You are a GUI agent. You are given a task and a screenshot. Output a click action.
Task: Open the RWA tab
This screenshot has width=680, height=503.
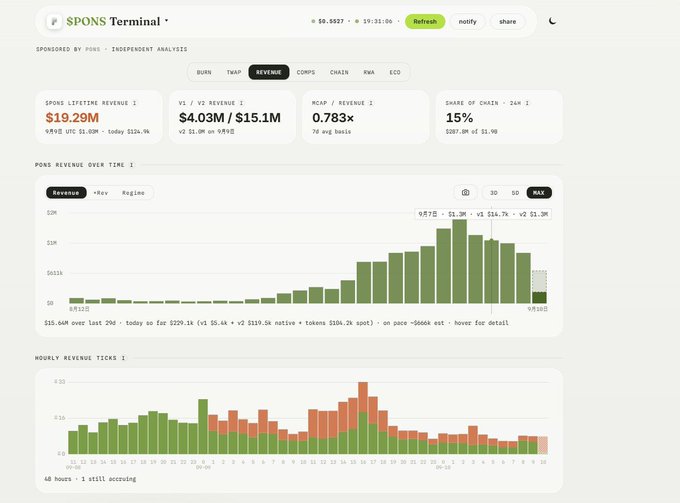369,72
